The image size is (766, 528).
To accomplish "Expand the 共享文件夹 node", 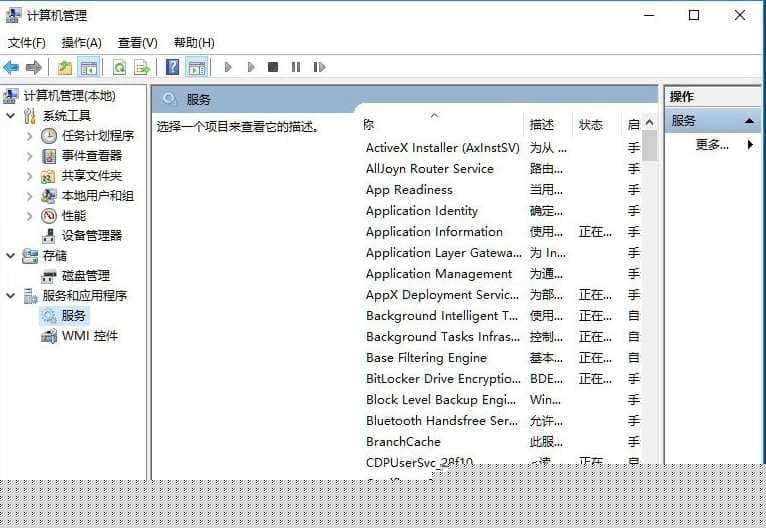I will coord(29,176).
